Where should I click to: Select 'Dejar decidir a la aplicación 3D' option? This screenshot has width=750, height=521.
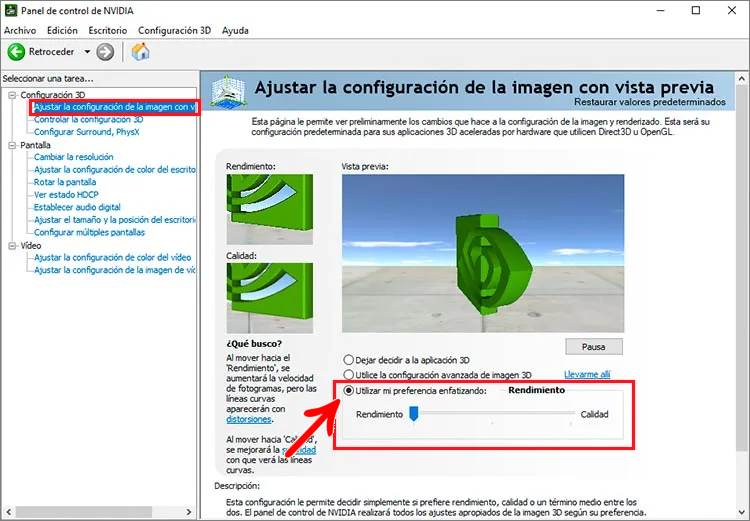click(348, 360)
